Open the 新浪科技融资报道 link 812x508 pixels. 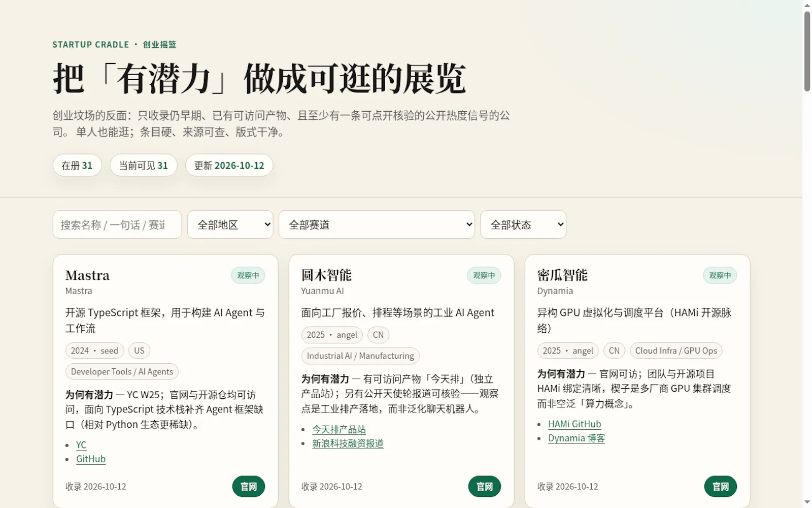click(x=348, y=443)
